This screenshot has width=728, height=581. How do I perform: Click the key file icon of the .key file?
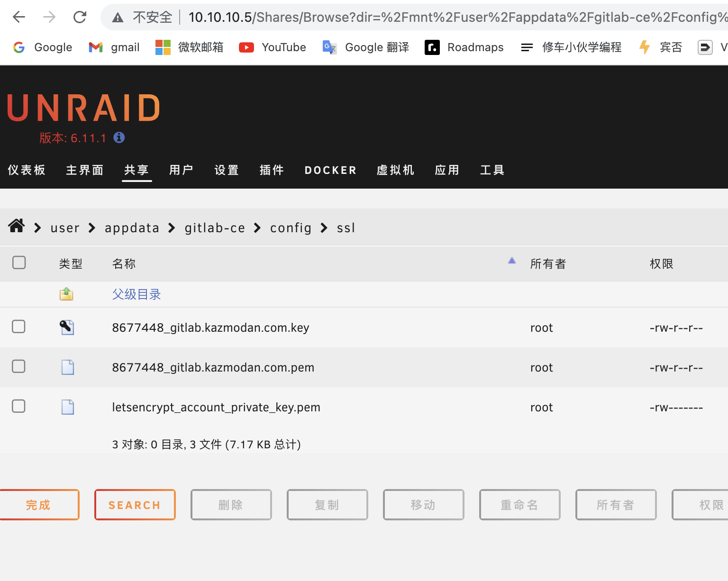67,327
